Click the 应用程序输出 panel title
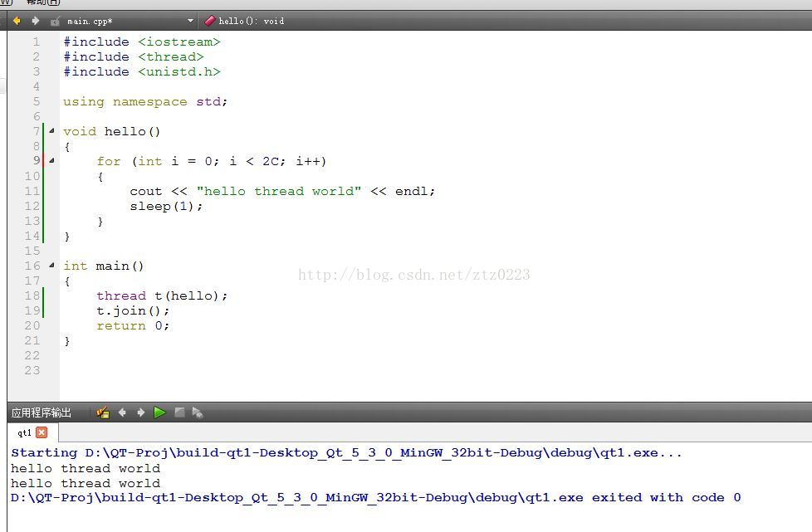 (42, 412)
